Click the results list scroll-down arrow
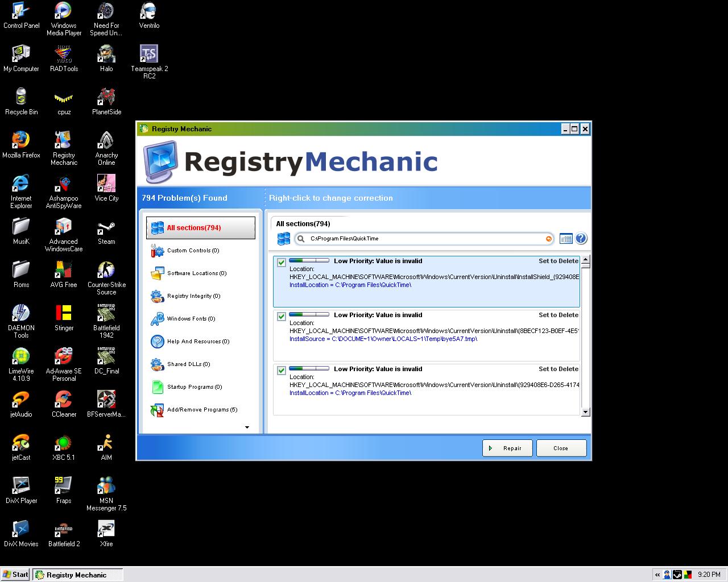 pos(586,412)
